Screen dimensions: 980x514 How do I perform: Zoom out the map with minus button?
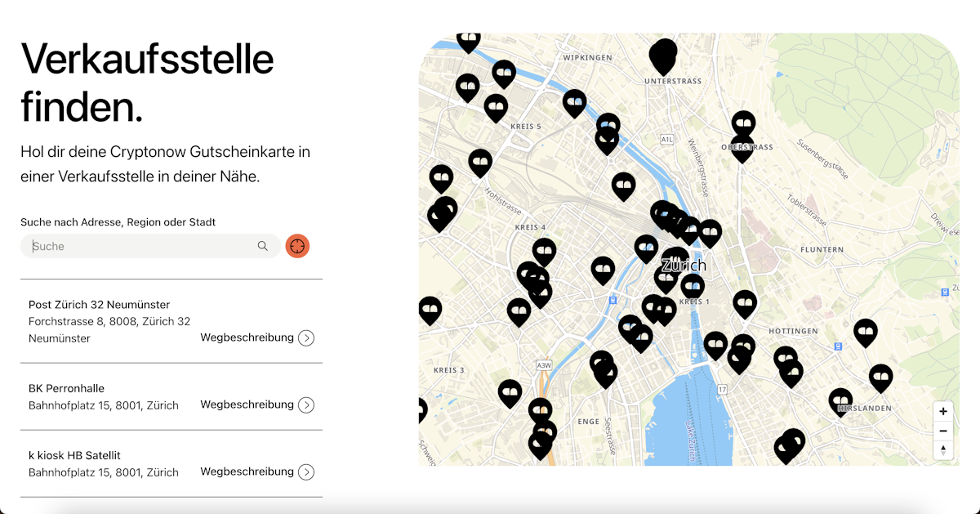point(943,431)
